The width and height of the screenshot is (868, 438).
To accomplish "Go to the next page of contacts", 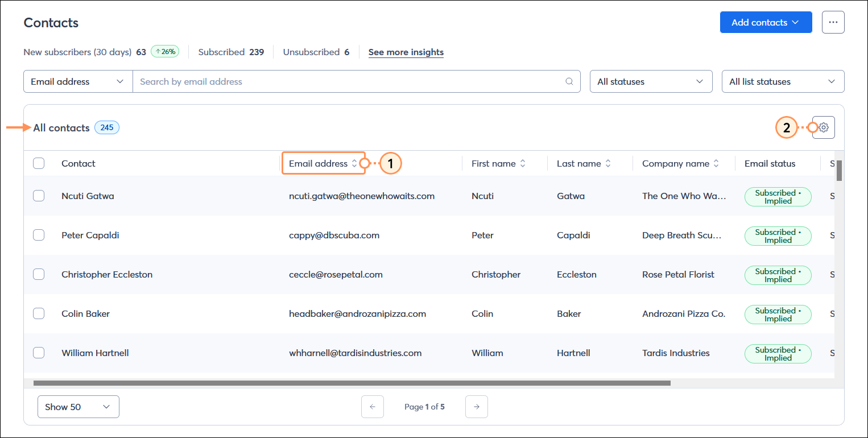I will (x=476, y=406).
